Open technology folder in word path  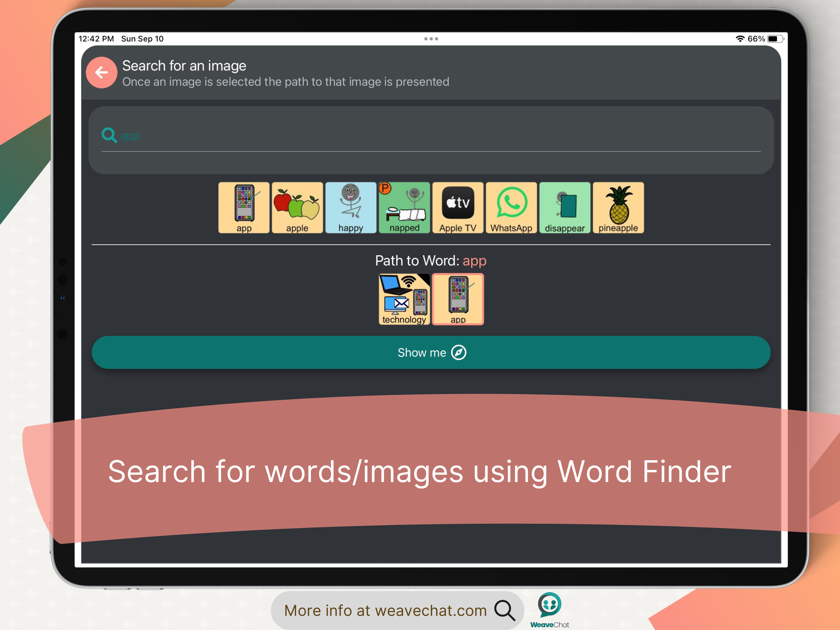pos(404,299)
